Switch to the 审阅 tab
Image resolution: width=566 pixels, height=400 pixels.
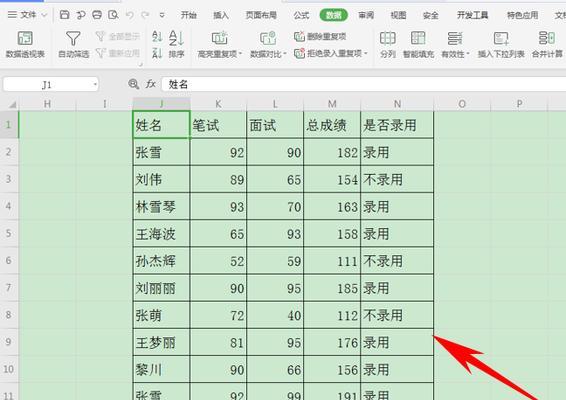point(366,15)
